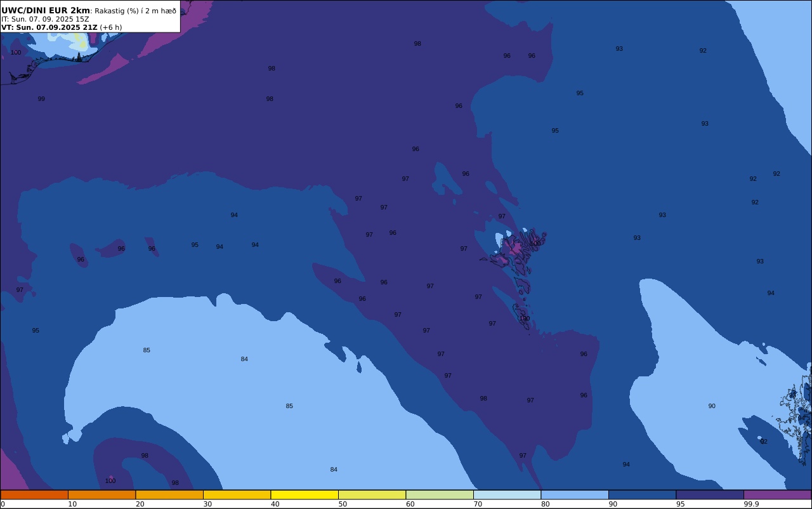Click the "20" legend tick label

(x=140, y=504)
